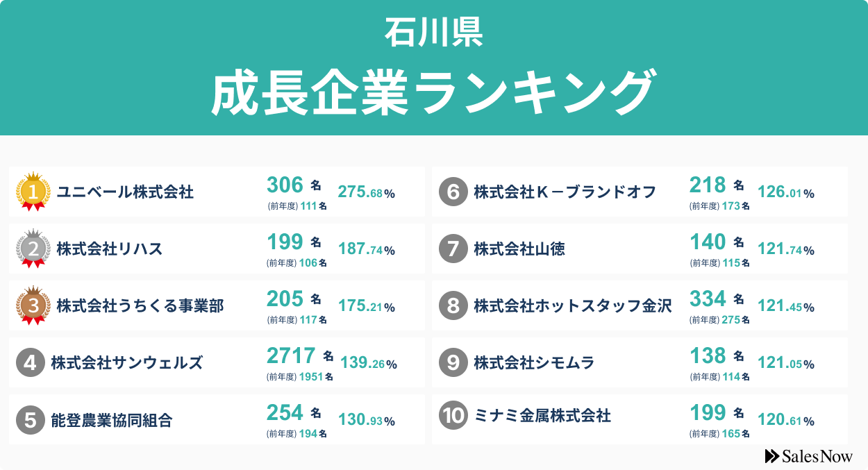This screenshot has height=470, width=868.
Task: Click 能登農業協同組合 company name
Action: click(x=112, y=419)
